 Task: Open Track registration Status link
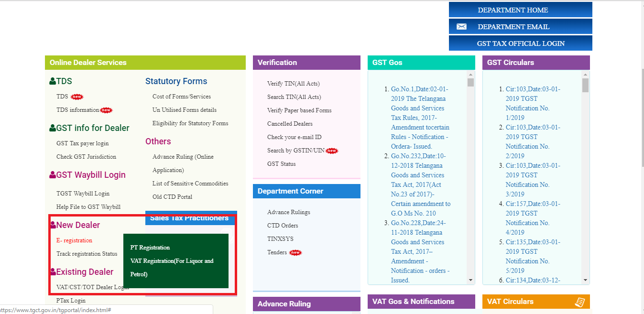(87, 254)
